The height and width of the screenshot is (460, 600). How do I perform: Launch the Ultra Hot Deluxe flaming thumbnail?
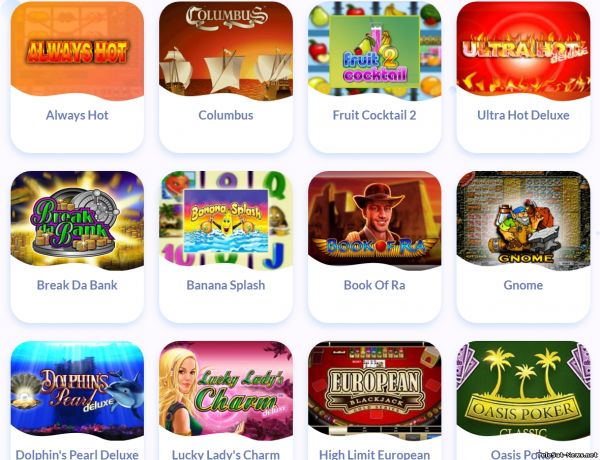click(523, 50)
